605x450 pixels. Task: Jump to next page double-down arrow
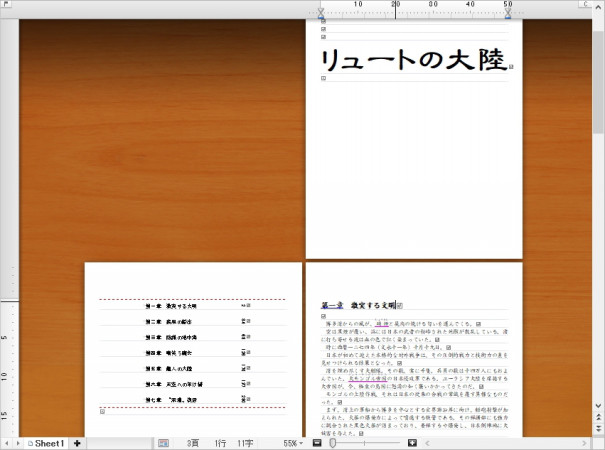tap(598, 429)
